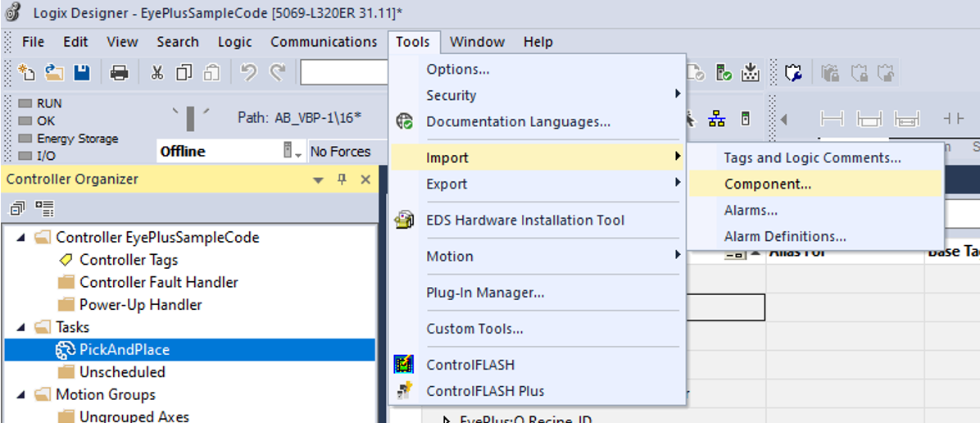Choose Tags and Logic Comments... import option
Screen dimensions: 980x423
click(812, 158)
